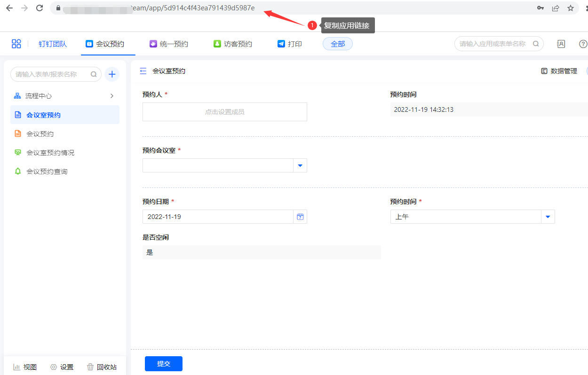Click 点击设置成员 to choose members
Screen dimensions: 588x375
point(224,112)
